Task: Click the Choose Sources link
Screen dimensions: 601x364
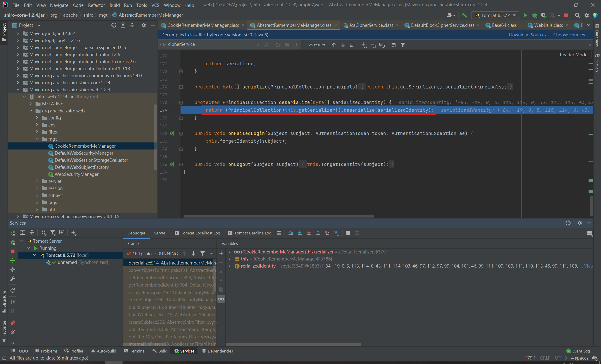Action: [x=570, y=35]
